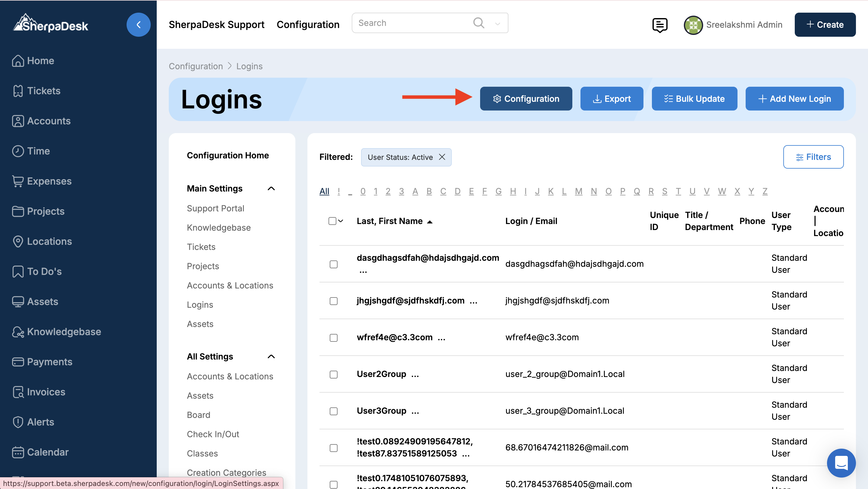Sort by Last, First Name column
The image size is (868, 489).
click(x=395, y=221)
